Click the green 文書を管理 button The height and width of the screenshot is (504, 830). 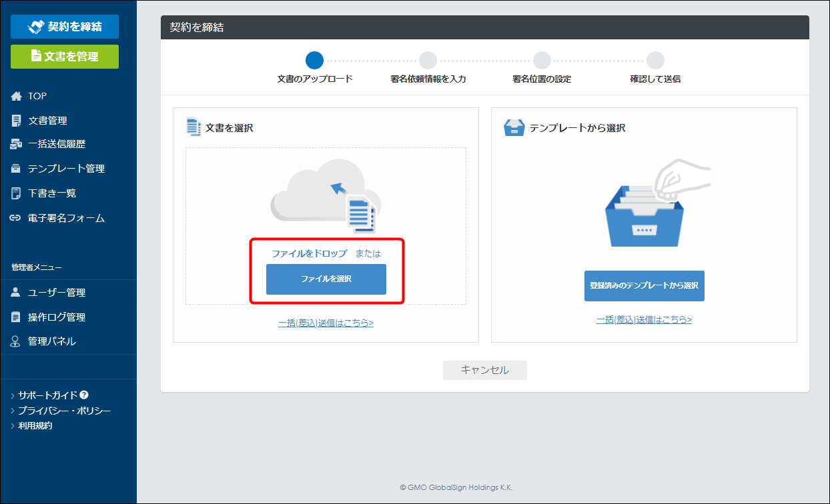coord(65,57)
